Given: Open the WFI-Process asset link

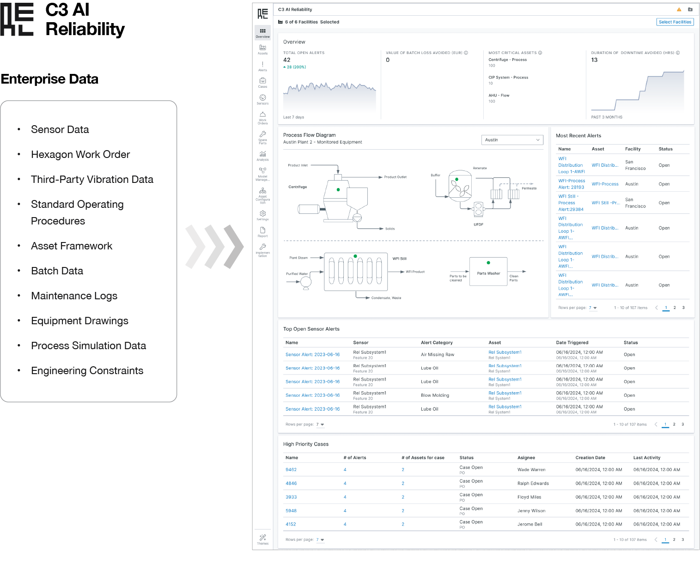Looking at the screenshot, I should pyautogui.click(x=605, y=184).
